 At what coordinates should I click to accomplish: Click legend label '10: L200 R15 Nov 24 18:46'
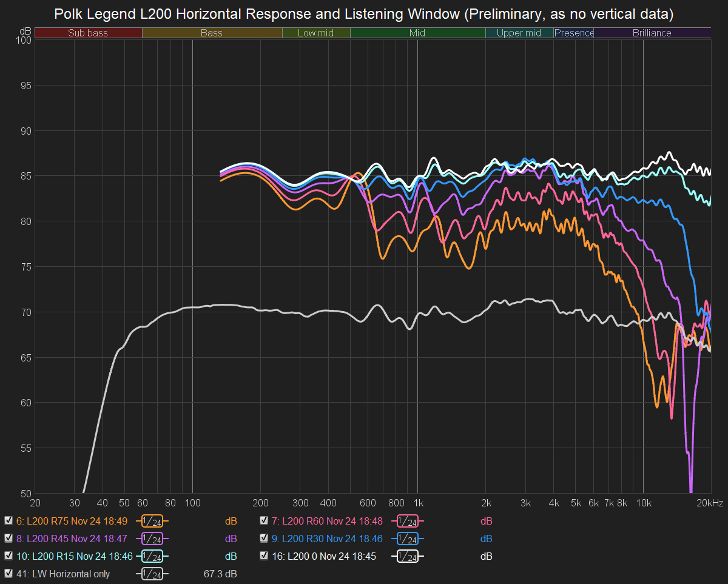(x=74, y=556)
